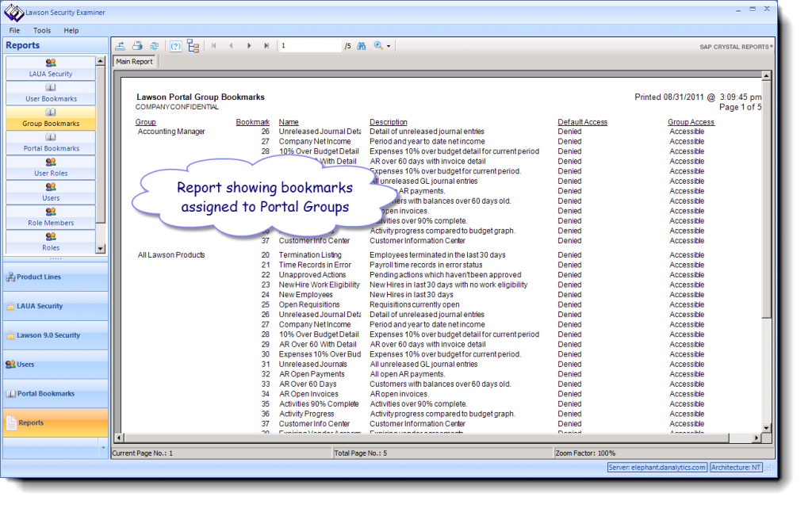Click the "Lawson Portal Group Bookmarks" report title

(201, 97)
